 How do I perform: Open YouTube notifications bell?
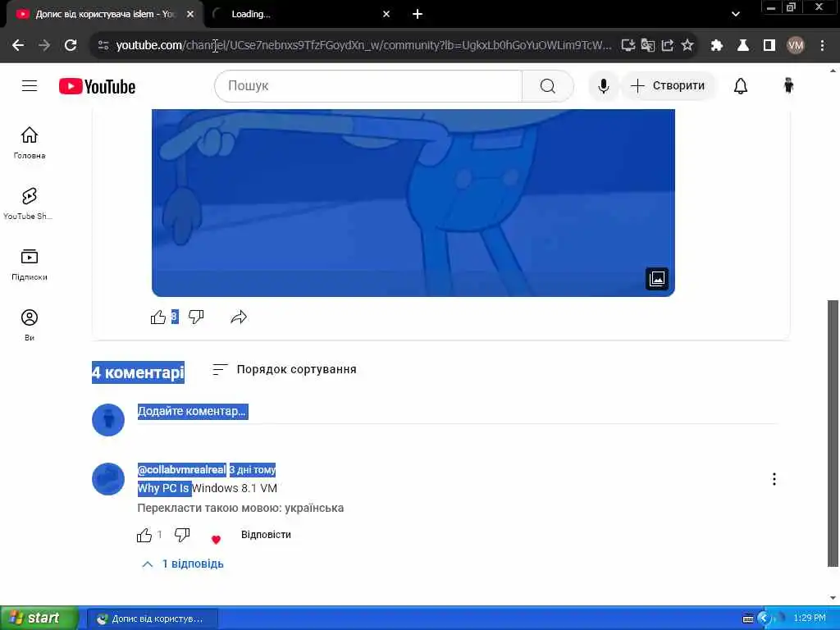click(x=741, y=85)
